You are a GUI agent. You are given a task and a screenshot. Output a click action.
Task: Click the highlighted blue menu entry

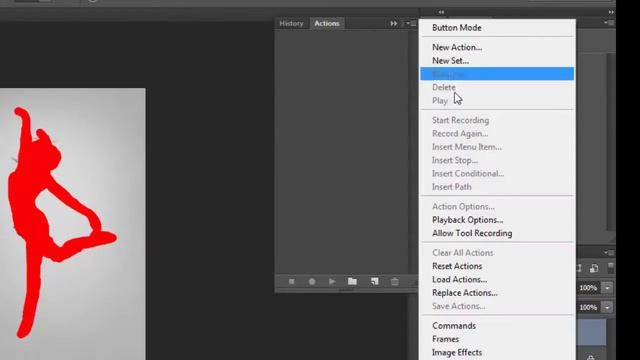click(497, 74)
